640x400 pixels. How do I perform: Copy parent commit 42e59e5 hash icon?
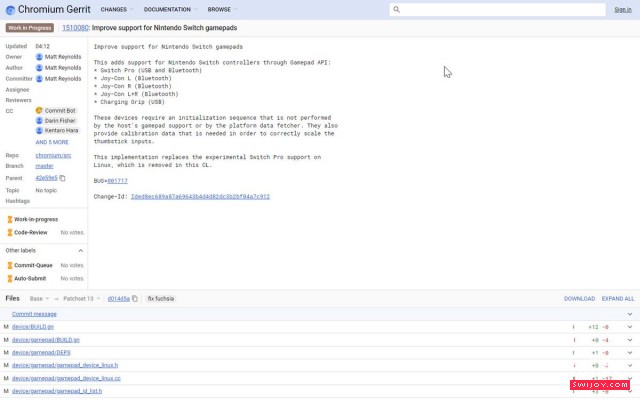62,178
